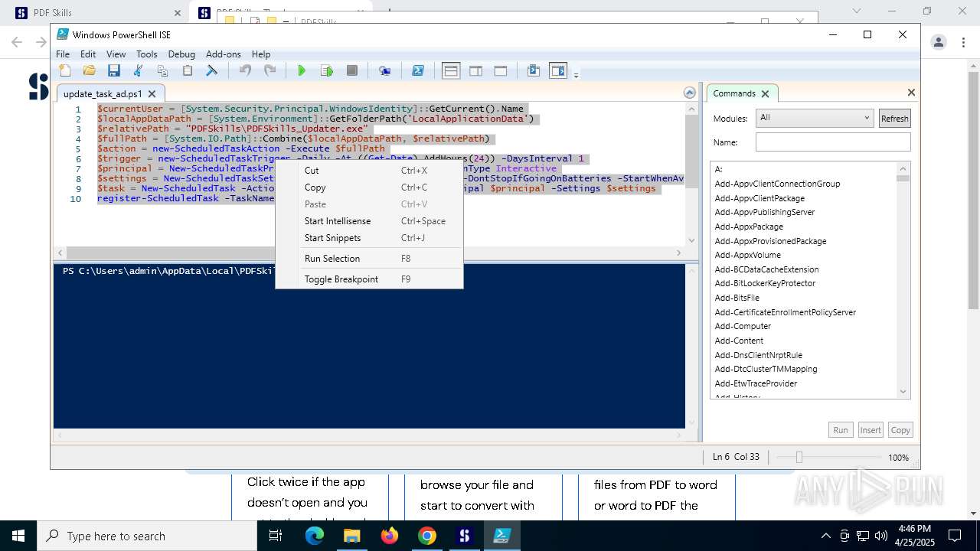This screenshot has width=980, height=551.
Task: Open the Help menu
Action: coord(261,54)
